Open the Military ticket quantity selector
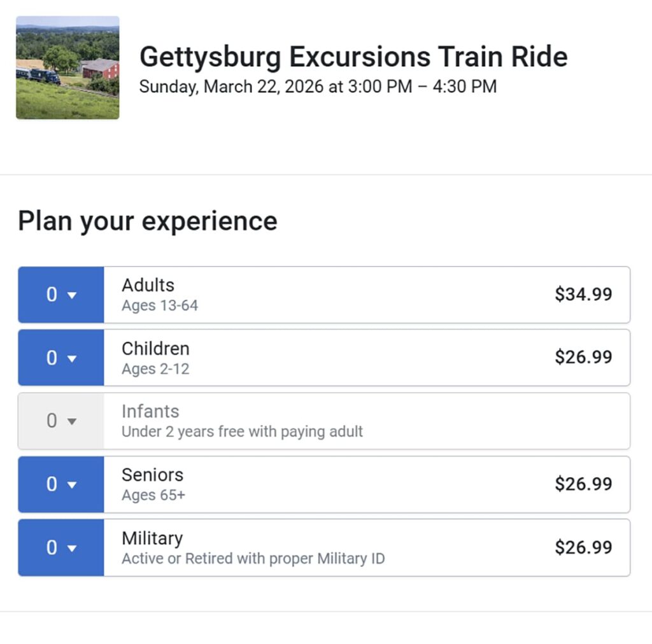The height and width of the screenshot is (644, 652). tap(60, 547)
